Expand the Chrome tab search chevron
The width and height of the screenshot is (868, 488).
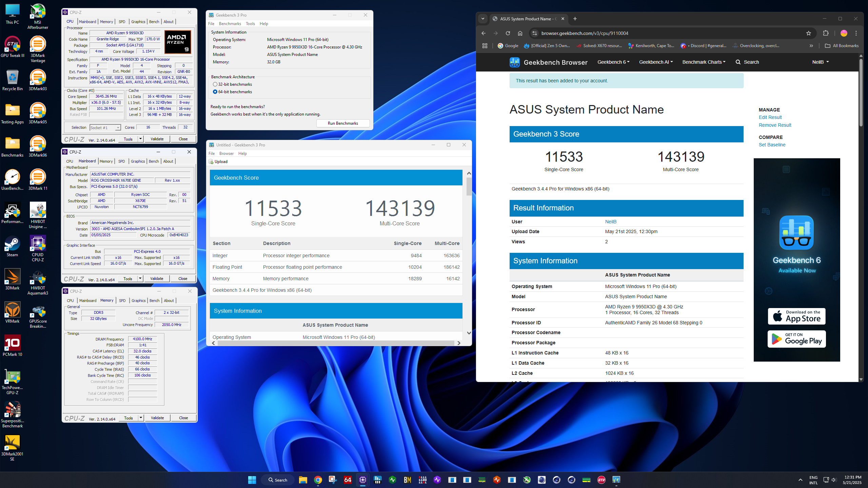(x=483, y=19)
